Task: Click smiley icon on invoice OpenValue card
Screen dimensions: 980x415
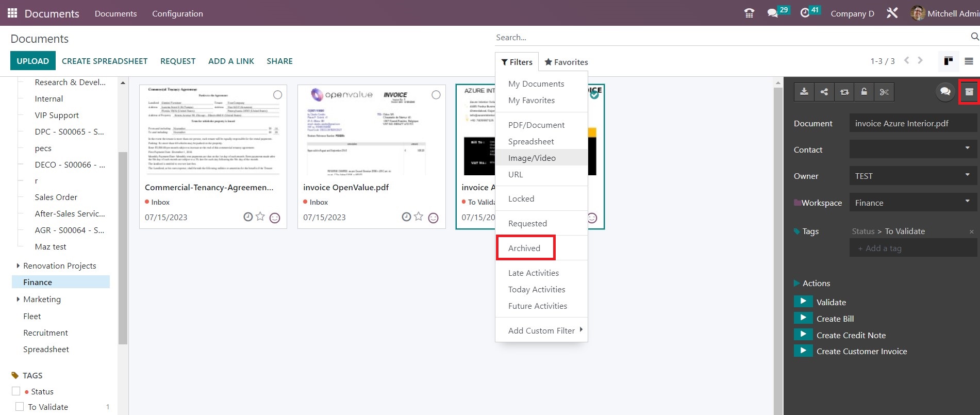Action: click(433, 218)
